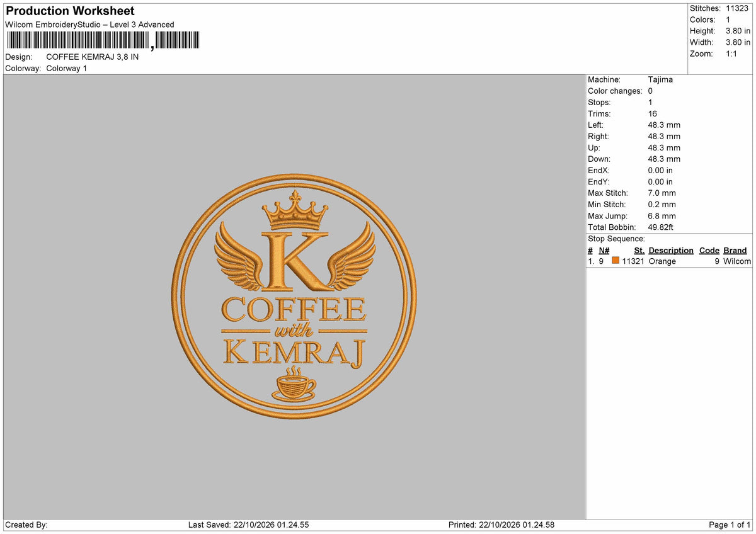This screenshot has width=756, height=534.
Task: Select the stitch count "11321" in stop sequence
Action: [633, 261]
